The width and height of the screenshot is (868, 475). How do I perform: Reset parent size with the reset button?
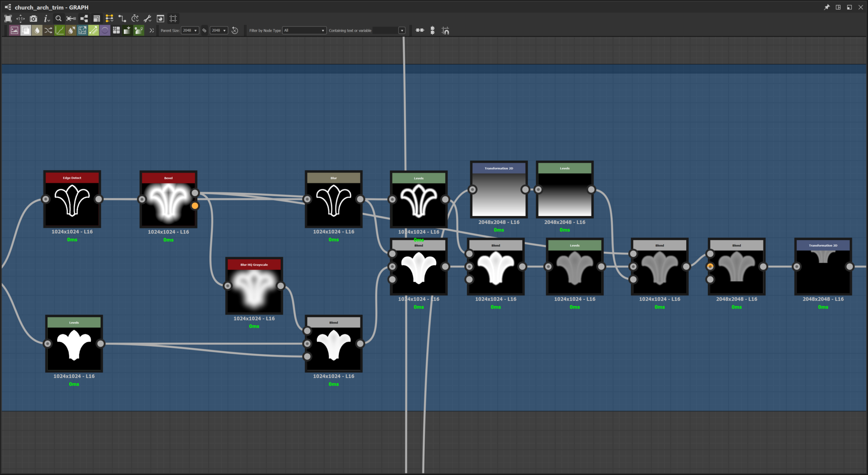click(x=235, y=30)
